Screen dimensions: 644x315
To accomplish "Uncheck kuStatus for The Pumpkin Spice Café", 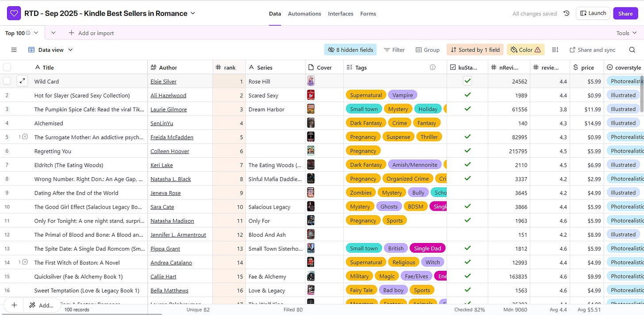I will click(468, 109).
